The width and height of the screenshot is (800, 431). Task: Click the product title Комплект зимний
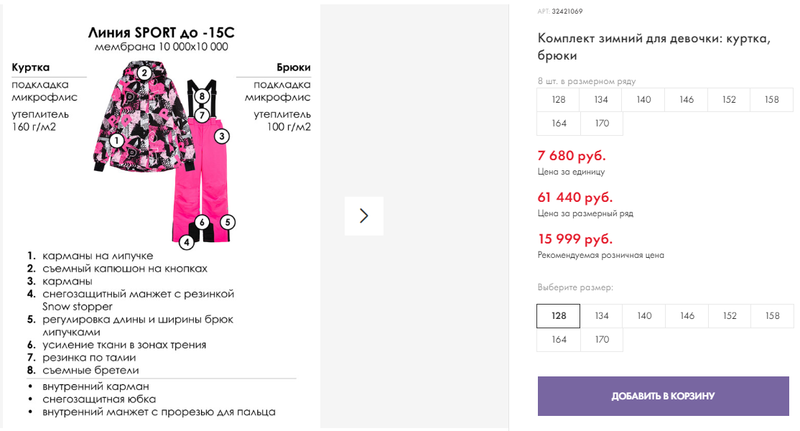(x=654, y=47)
